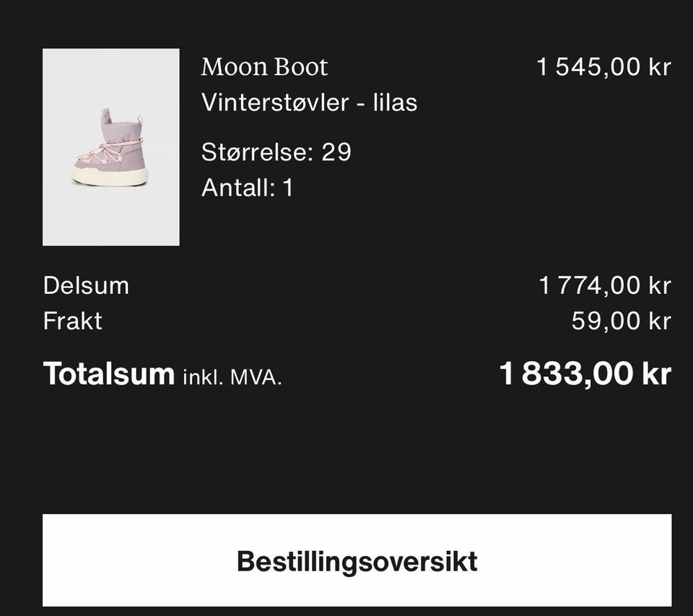Click the 59,00 kr shipping cost
This screenshot has height=616, width=693.
click(x=622, y=321)
